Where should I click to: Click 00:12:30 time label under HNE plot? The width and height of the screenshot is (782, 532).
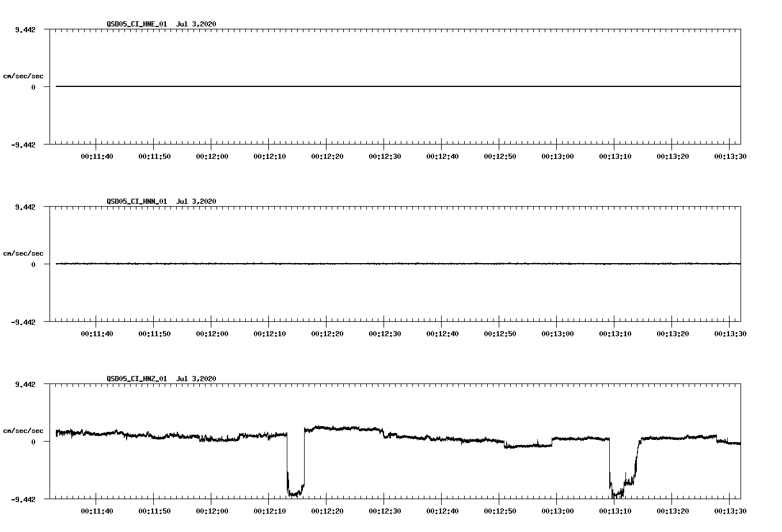click(385, 157)
